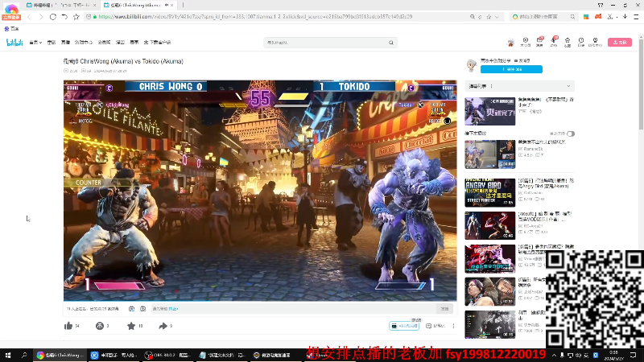
Task: Open a new browser tab
Action: pyautogui.click(x=183, y=5)
